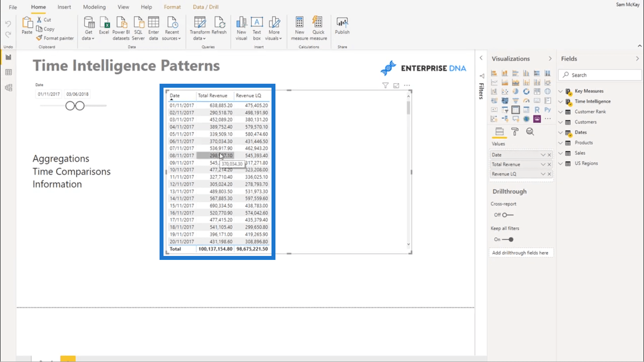644x362 pixels.
Task: Click the Fields Search box
Action: coord(600,75)
